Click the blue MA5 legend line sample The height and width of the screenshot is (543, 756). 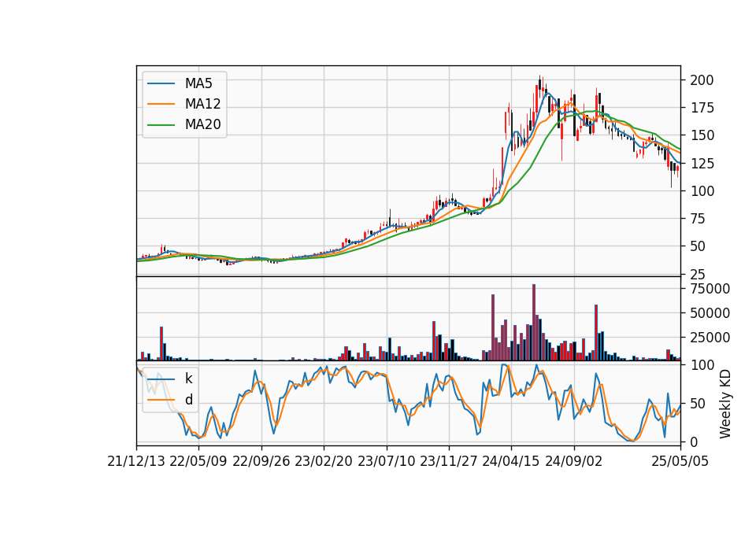(161, 84)
